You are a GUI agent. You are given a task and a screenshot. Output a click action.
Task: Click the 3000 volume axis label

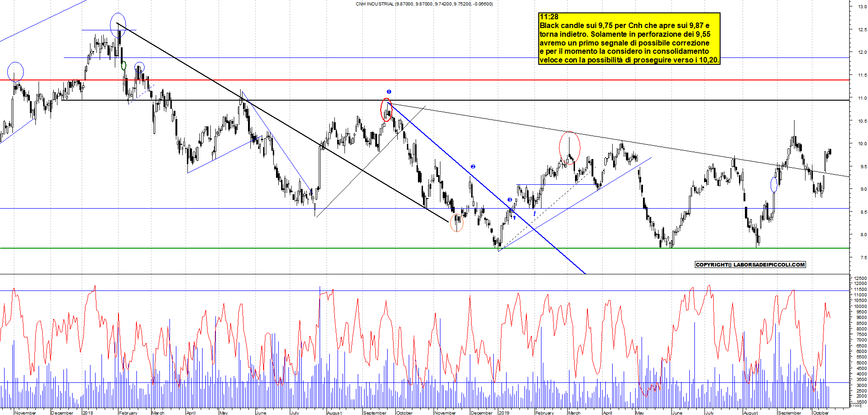pyautogui.click(x=862, y=386)
